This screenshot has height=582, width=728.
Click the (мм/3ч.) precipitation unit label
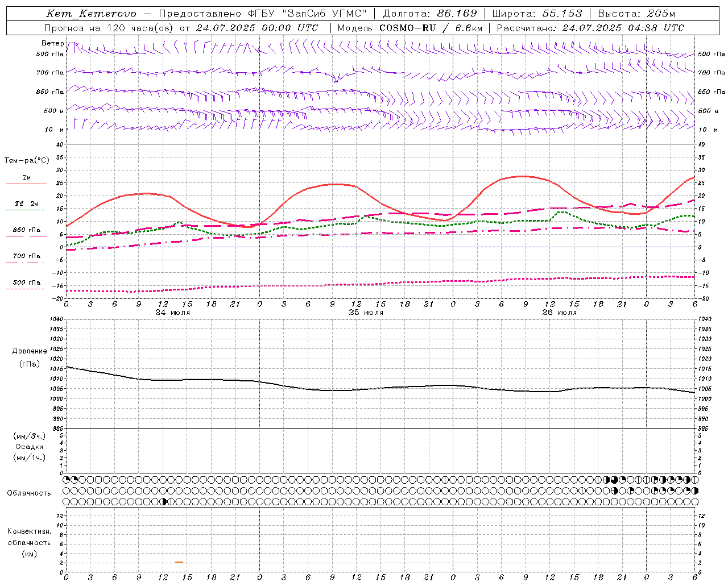30,436
